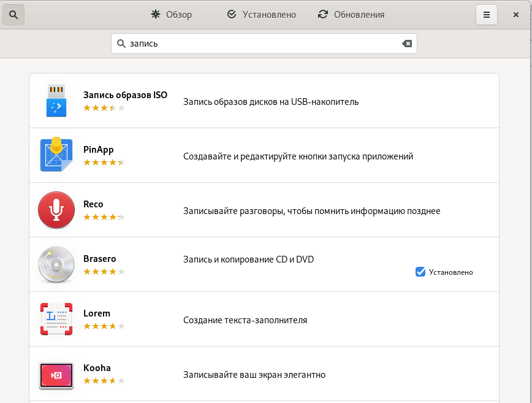This screenshot has height=403, width=532.
Task: Click the Brasero disc icon
Action: click(x=56, y=264)
